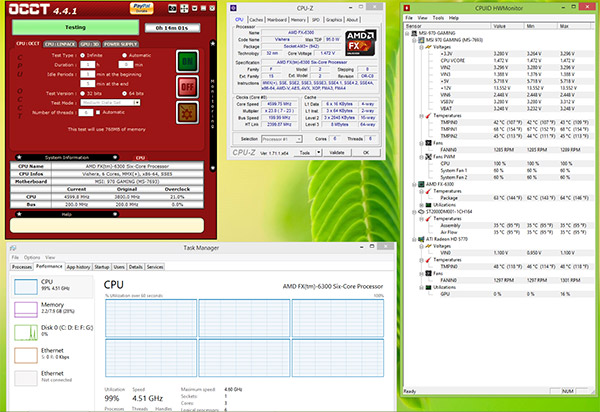Select 32 bits test version radio
The image size is (600, 412).
82,93
